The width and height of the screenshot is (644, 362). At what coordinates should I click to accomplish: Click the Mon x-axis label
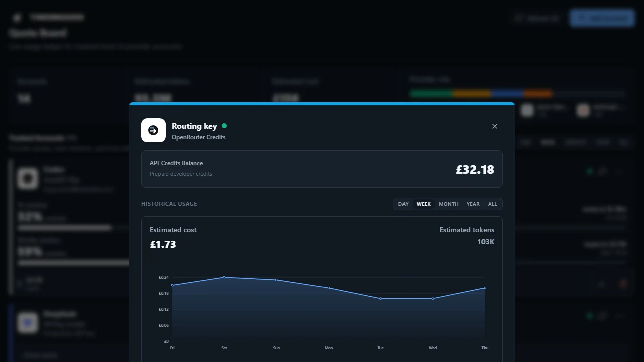(329, 348)
